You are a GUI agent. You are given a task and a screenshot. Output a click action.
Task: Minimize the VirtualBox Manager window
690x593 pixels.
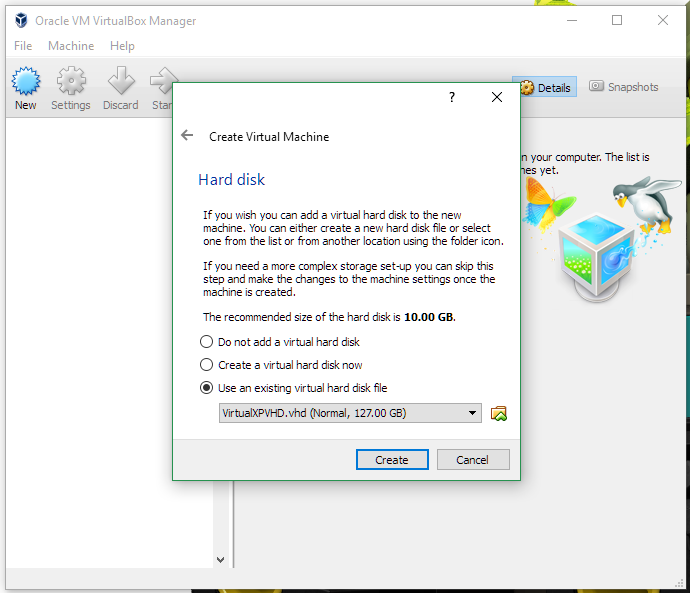[572, 20]
